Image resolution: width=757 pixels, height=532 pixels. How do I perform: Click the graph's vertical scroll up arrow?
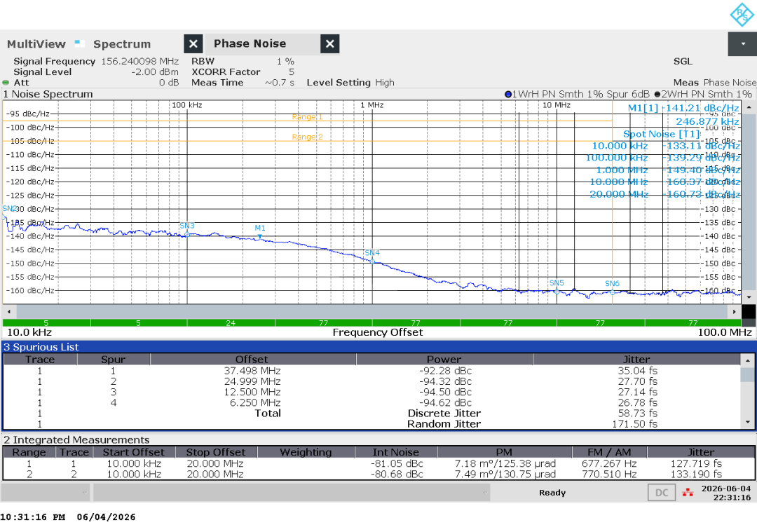click(749, 107)
